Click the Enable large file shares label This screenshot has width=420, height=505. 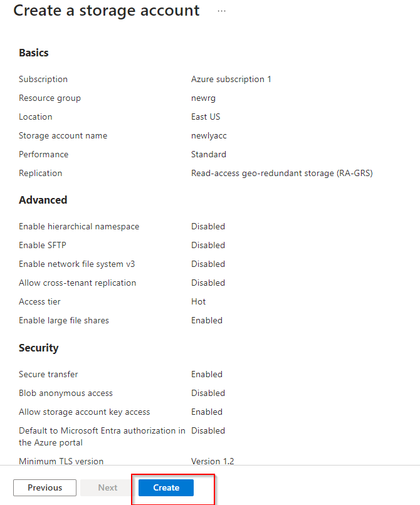(64, 320)
